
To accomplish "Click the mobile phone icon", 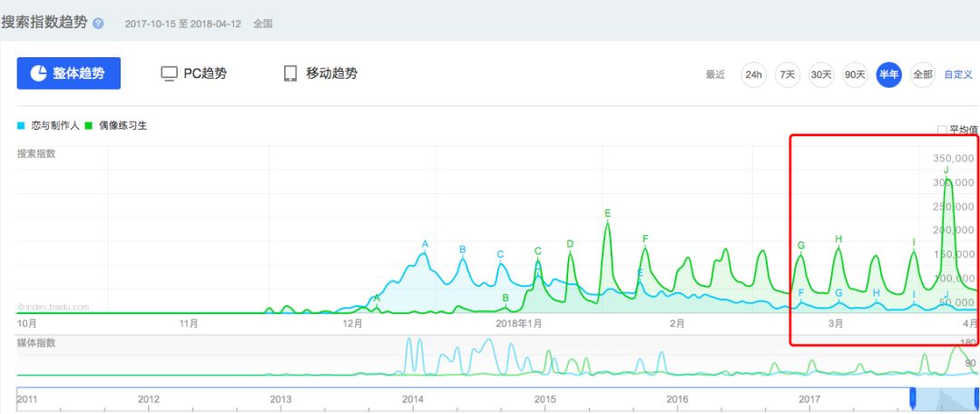I will [x=290, y=74].
